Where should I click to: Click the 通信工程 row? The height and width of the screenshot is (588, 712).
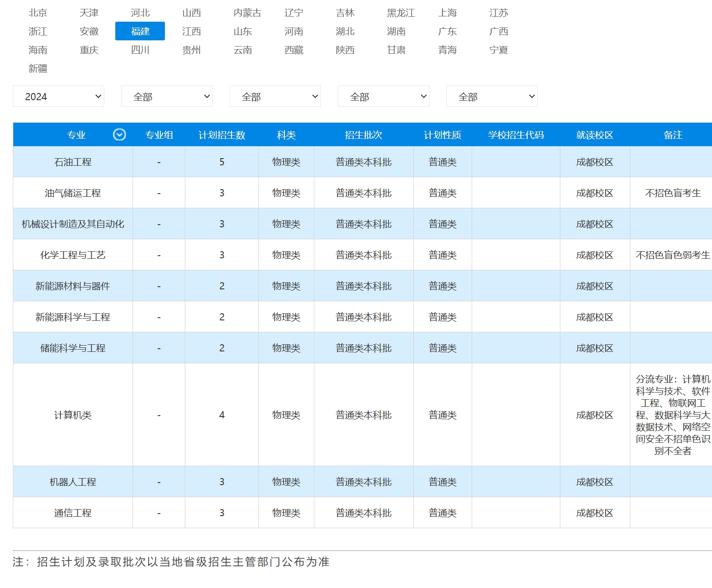73,513
